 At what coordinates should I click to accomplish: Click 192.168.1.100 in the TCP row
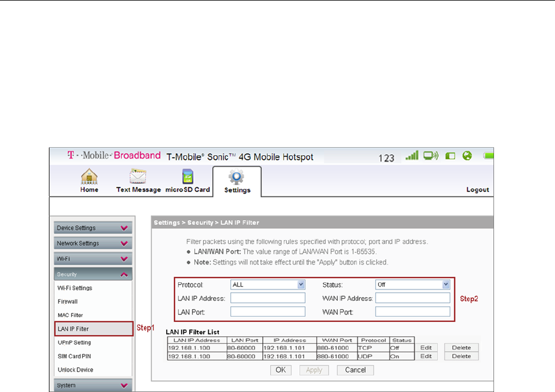[x=189, y=348]
